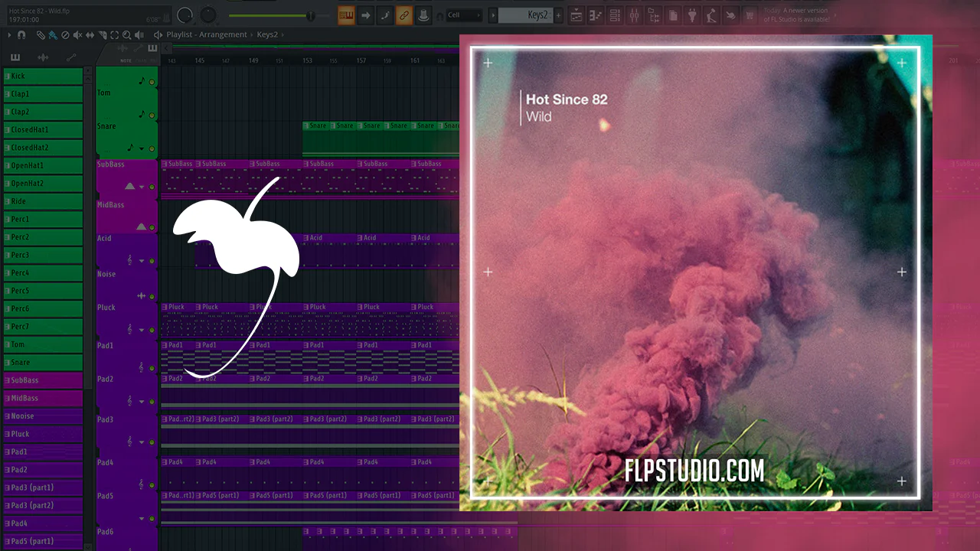Mute the Pad1 track

point(152,368)
